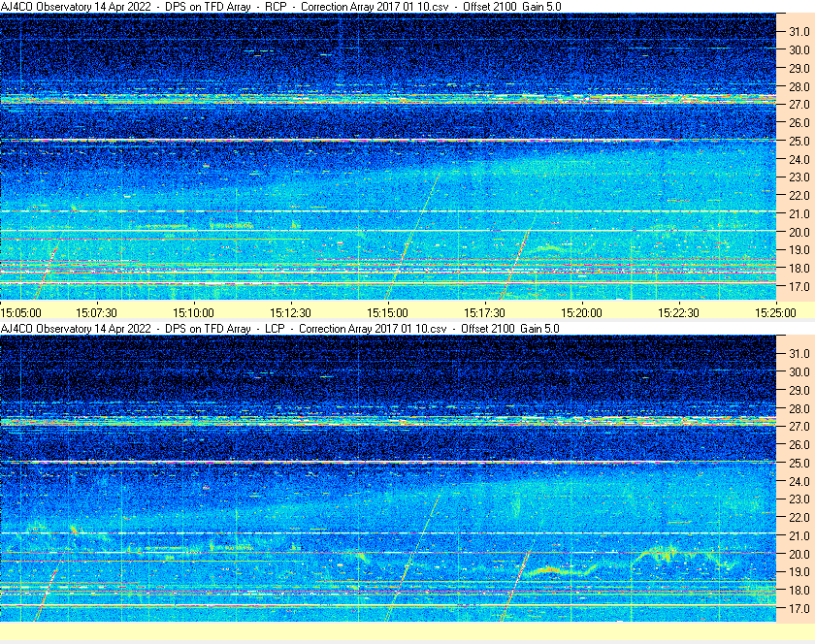
Task: Pick the 26.0 frequency label in LCP panel
Action: pos(799,444)
